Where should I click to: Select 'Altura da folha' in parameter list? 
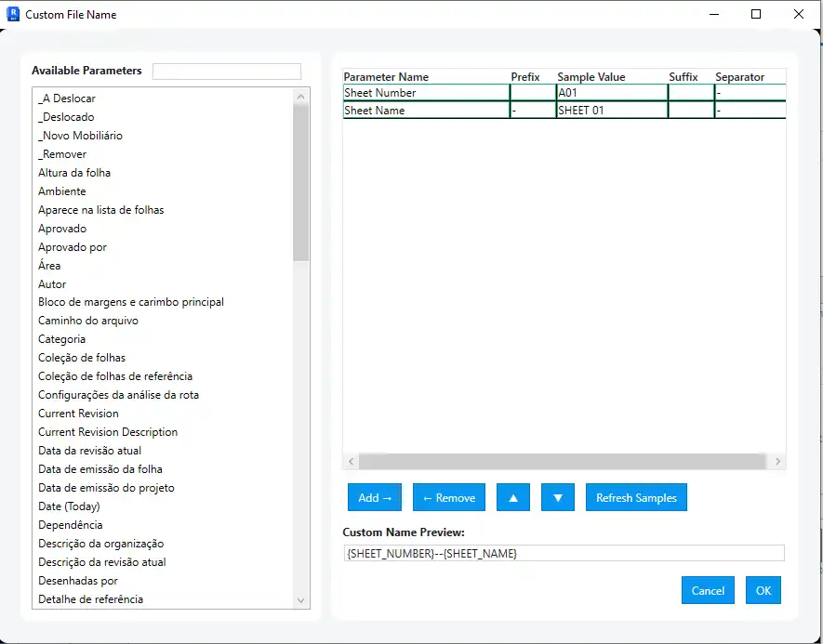click(74, 173)
